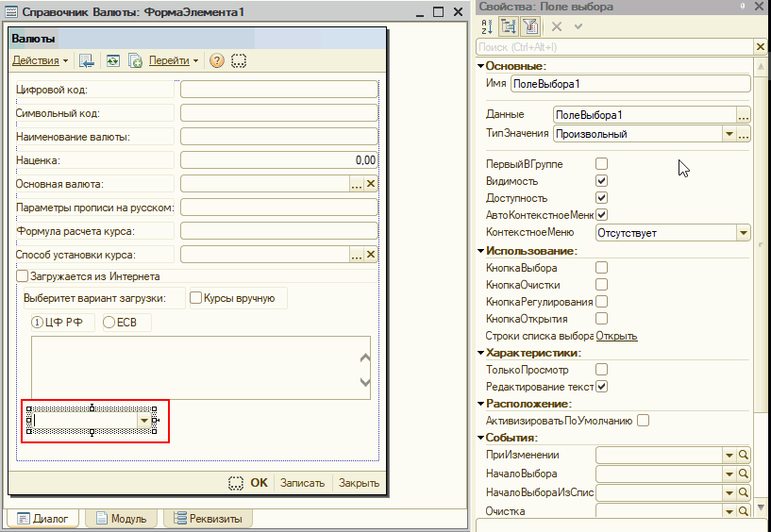Viewport: 771px width, 532px height.
Task: Click ellipsis button next to Данные field
Action: (744, 115)
